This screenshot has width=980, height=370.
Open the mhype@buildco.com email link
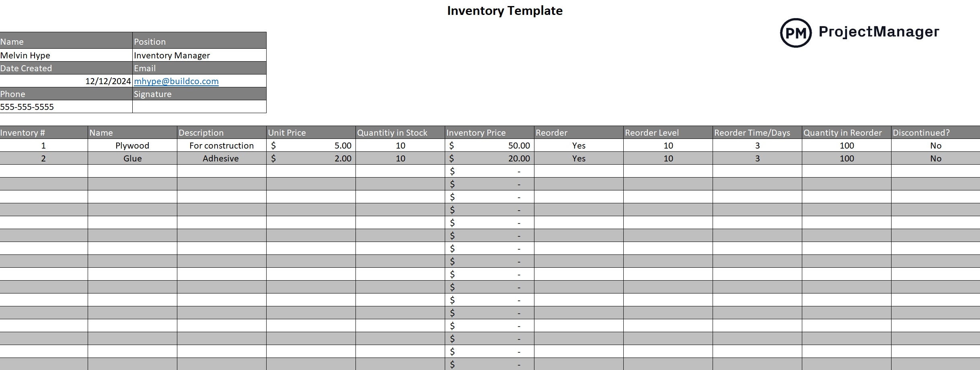pyautogui.click(x=176, y=81)
